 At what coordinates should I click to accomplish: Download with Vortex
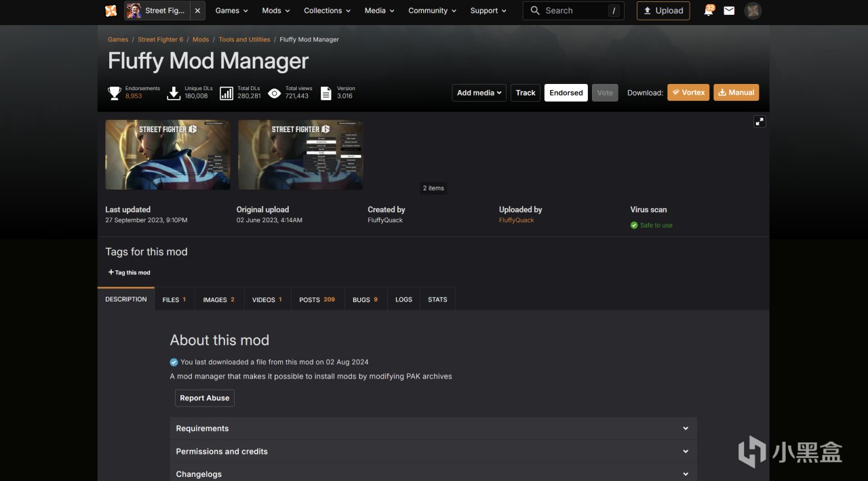click(688, 93)
